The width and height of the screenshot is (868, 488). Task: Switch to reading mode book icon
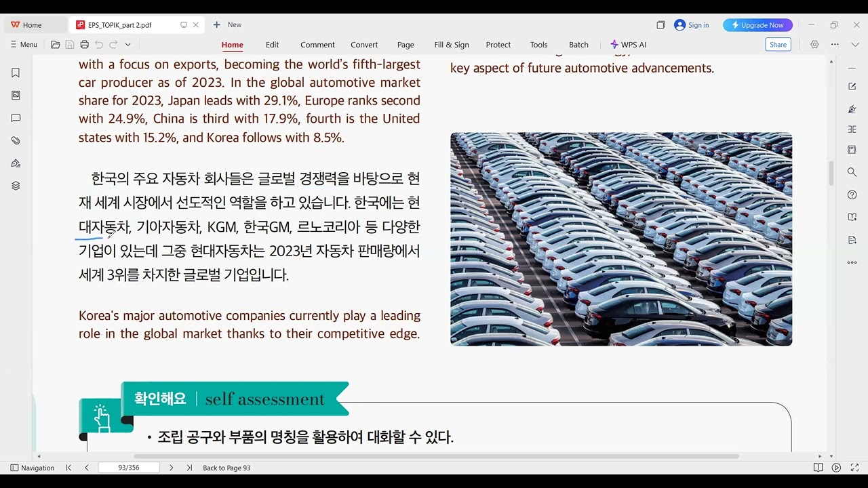[x=818, y=468]
